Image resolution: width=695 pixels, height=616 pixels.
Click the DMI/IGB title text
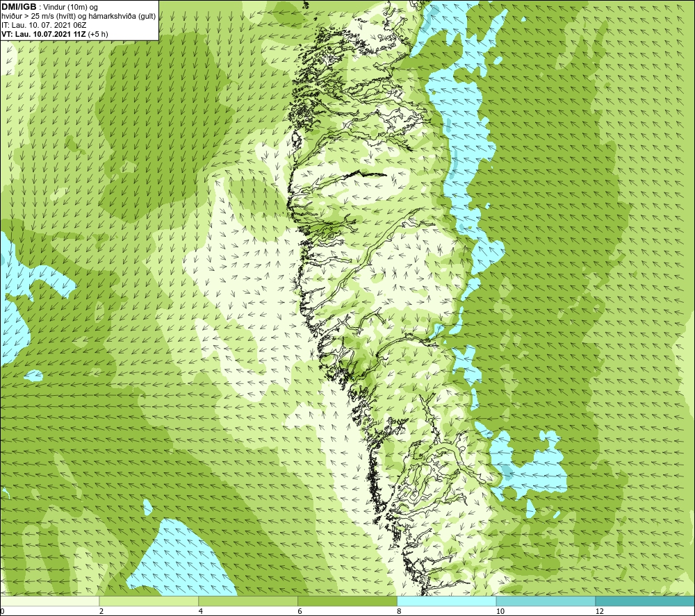(x=19, y=7)
